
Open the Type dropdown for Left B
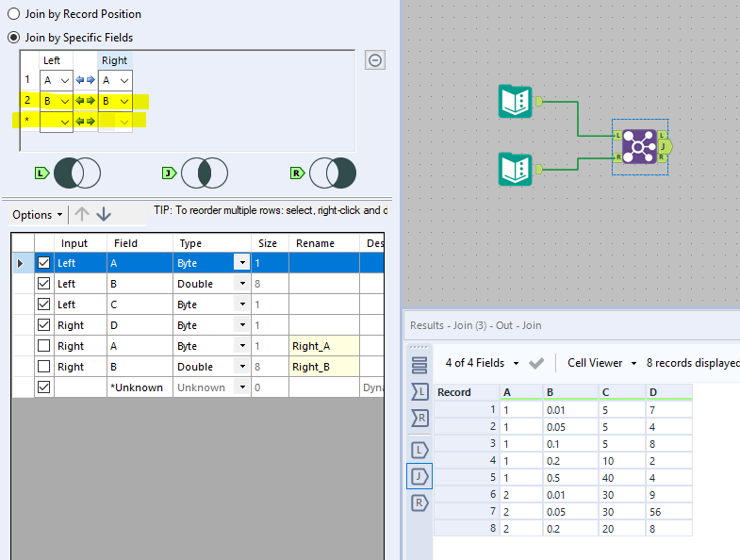242,284
